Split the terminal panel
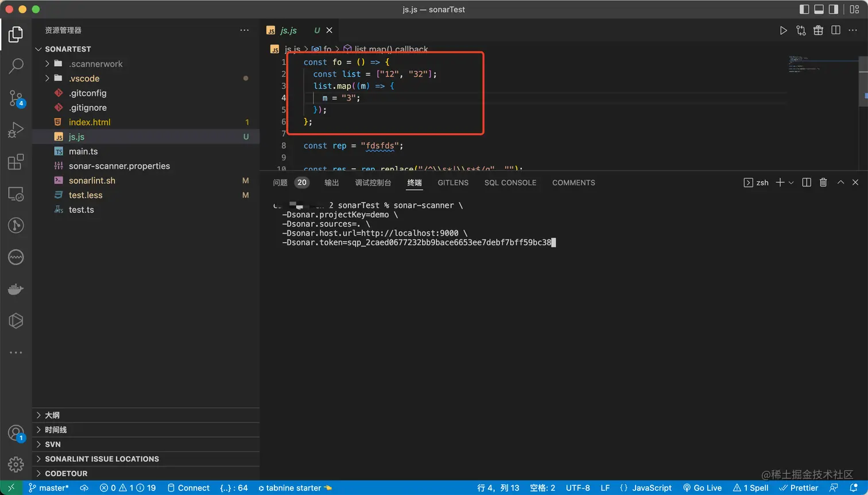The width and height of the screenshot is (868, 495). pyautogui.click(x=807, y=183)
